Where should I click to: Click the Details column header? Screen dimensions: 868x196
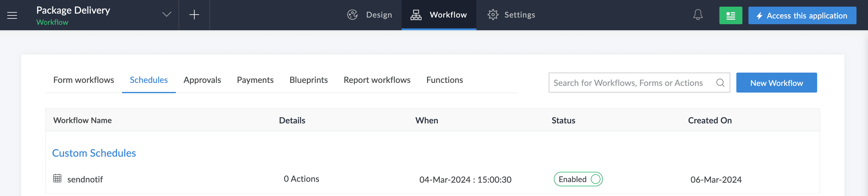pos(292,120)
